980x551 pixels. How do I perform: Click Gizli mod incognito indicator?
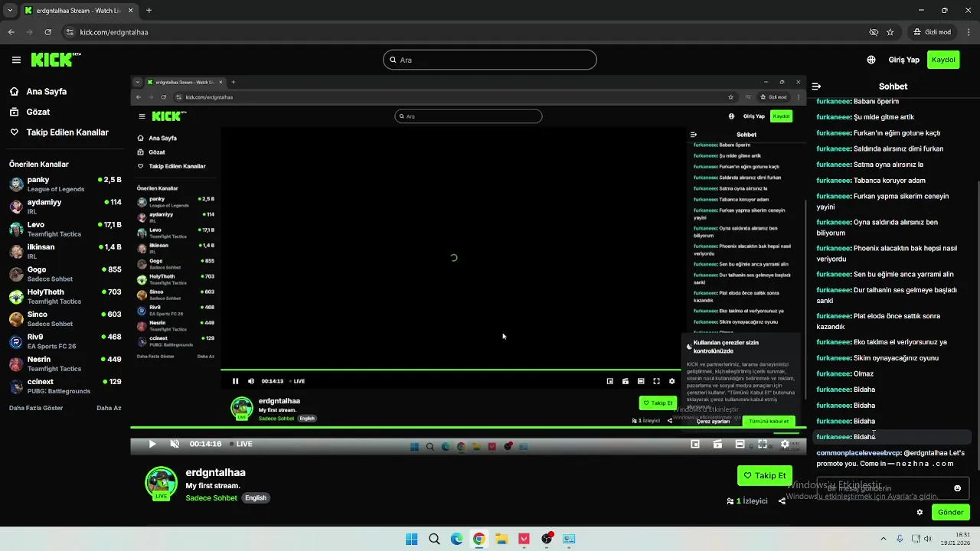[x=933, y=32]
